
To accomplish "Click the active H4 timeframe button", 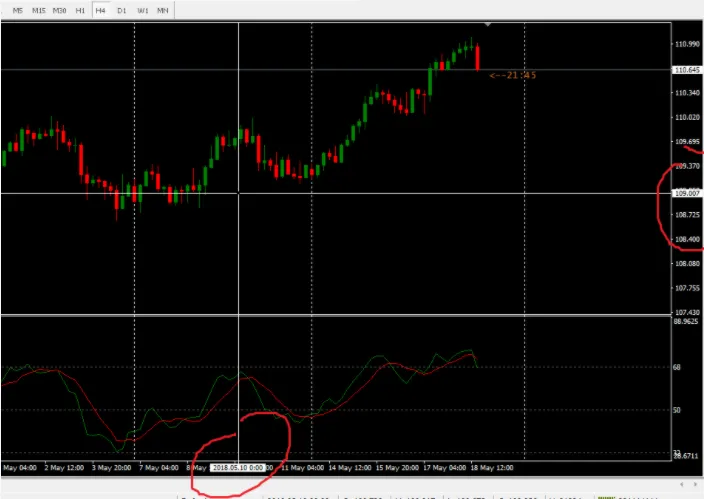I will coord(101,10).
